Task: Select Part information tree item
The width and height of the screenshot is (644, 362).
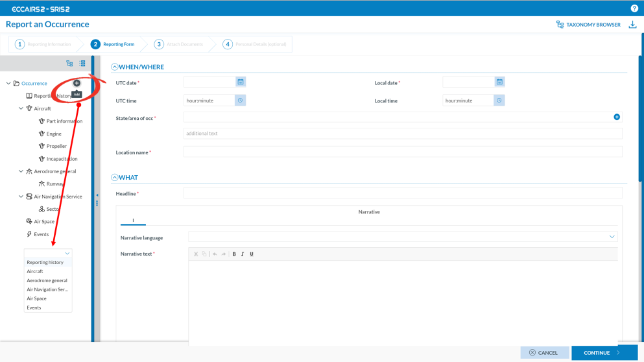Action: pyautogui.click(x=64, y=121)
